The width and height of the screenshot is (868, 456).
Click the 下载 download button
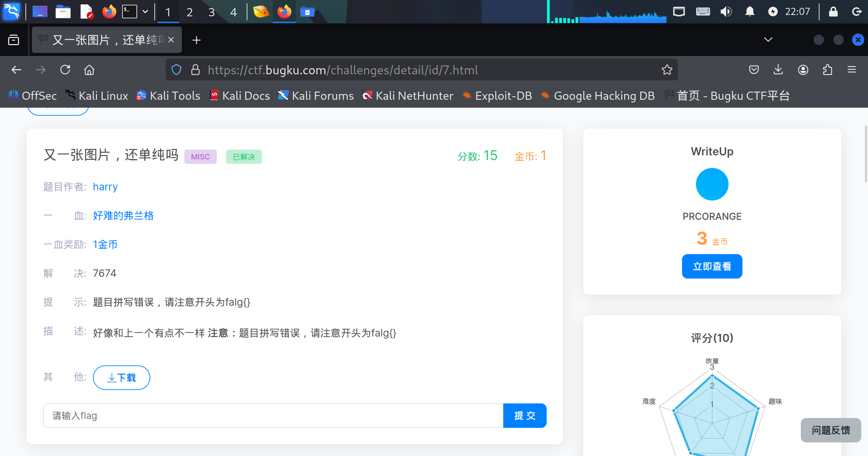tap(121, 377)
